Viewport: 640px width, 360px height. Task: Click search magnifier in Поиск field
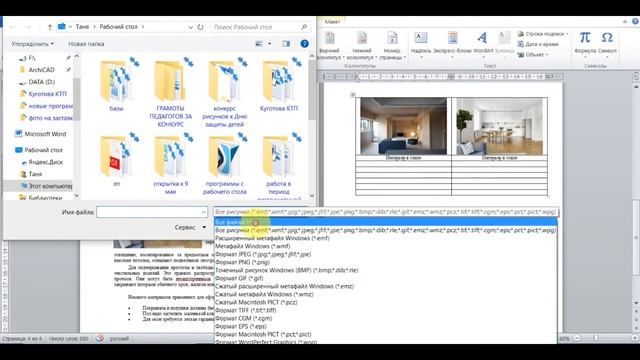click(304, 27)
